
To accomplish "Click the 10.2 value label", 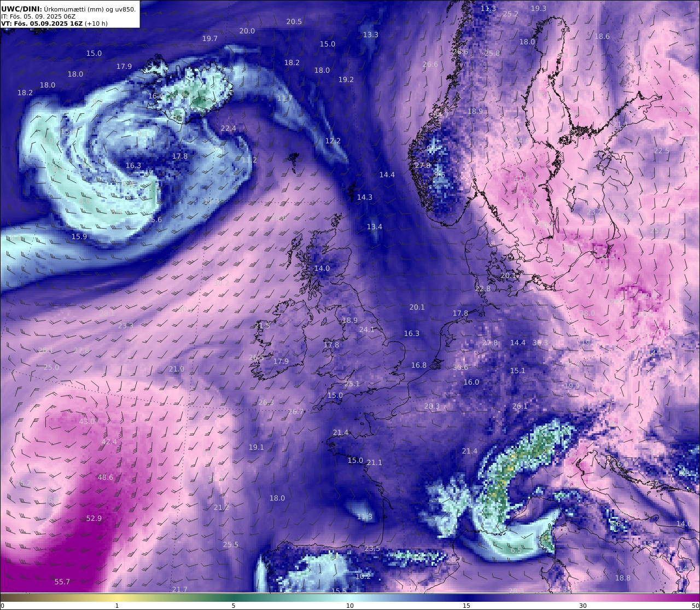I will [363, 576].
